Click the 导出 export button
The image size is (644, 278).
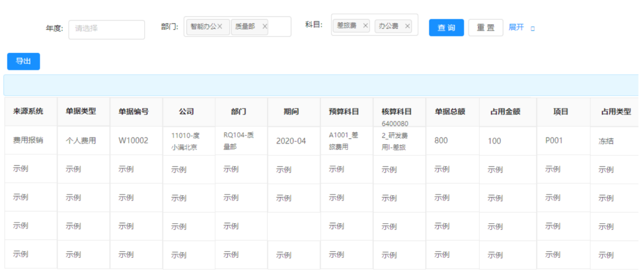pyautogui.click(x=23, y=61)
